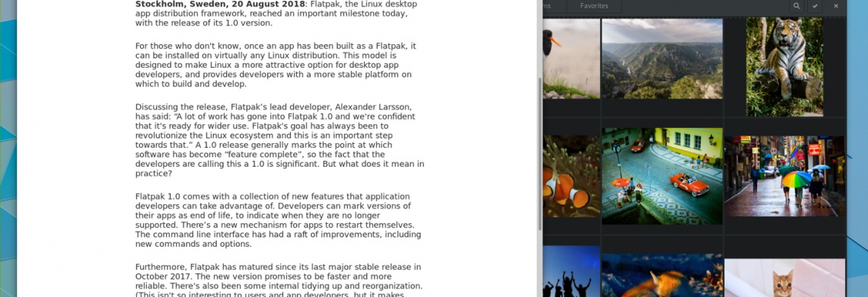Enable selection mode with the checkmark icon

(x=815, y=6)
